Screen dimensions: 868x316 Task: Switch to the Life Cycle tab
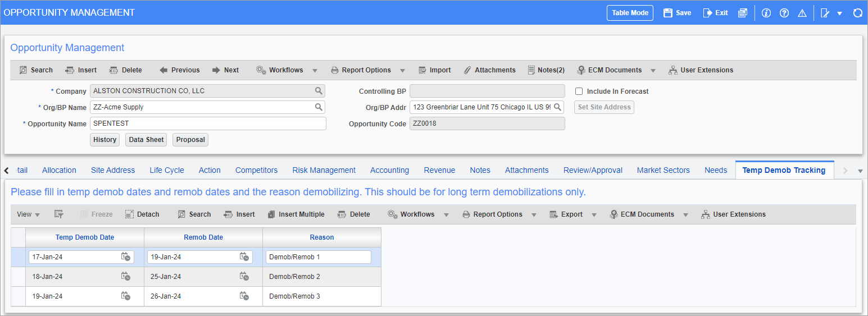(x=167, y=170)
